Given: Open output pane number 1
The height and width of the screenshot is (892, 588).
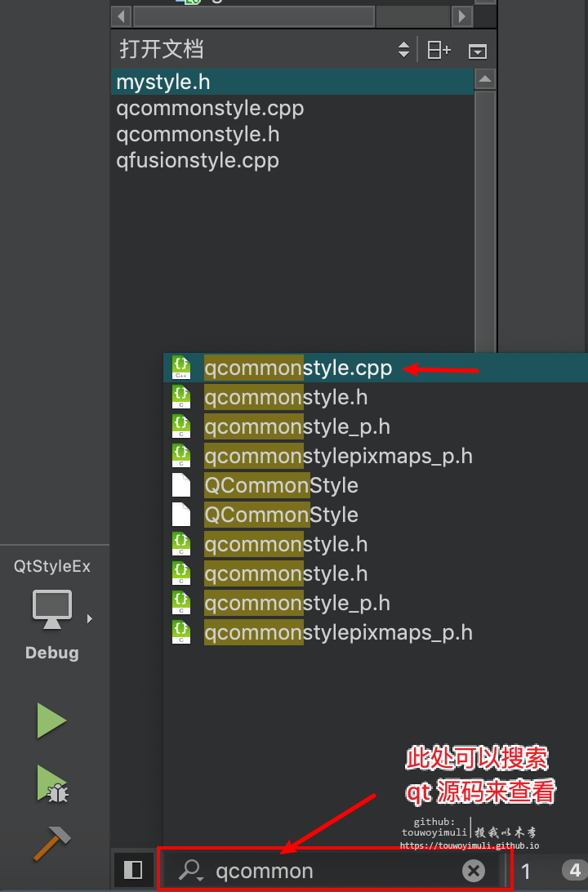Looking at the screenshot, I should pyautogui.click(x=526, y=871).
